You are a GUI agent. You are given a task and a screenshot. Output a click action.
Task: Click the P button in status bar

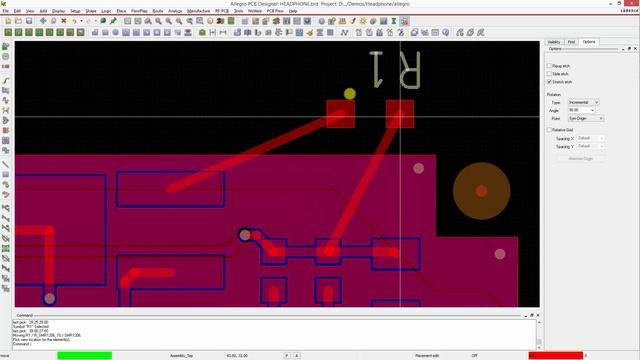[x=287, y=356]
